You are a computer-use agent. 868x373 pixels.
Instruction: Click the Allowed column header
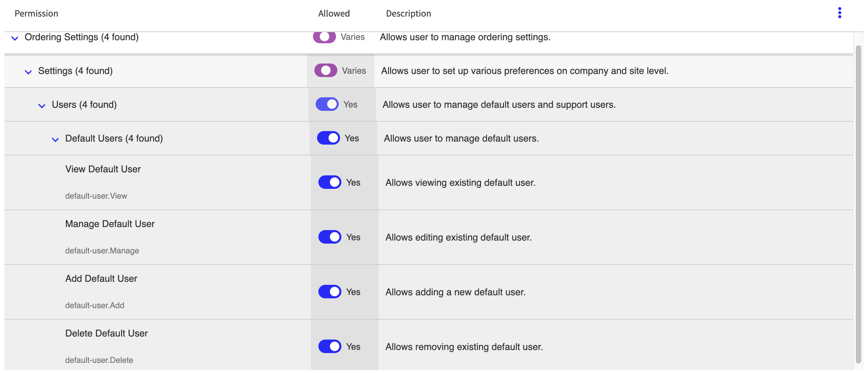point(334,14)
